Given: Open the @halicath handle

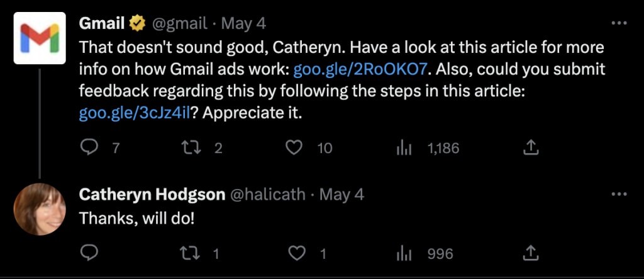Looking at the screenshot, I should [269, 194].
